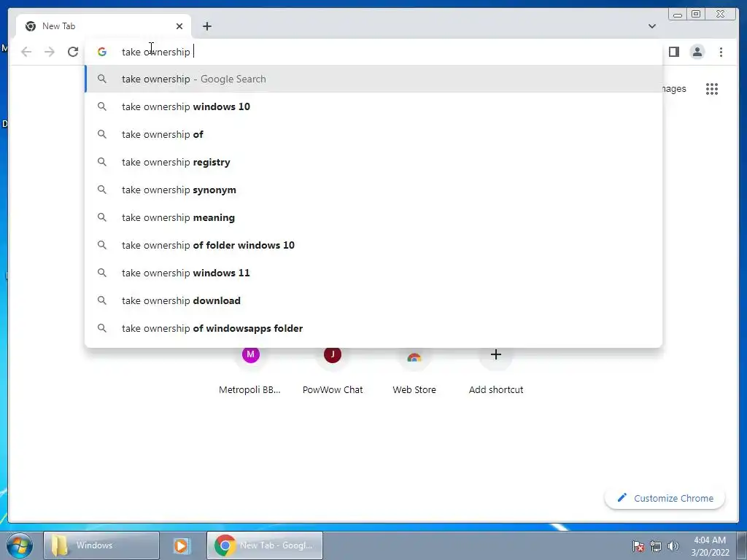Click search icon beside 'synonym' suggestion
The width and height of the screenshot is (747, 560).
pyautogui.click(x=102, y=190)
